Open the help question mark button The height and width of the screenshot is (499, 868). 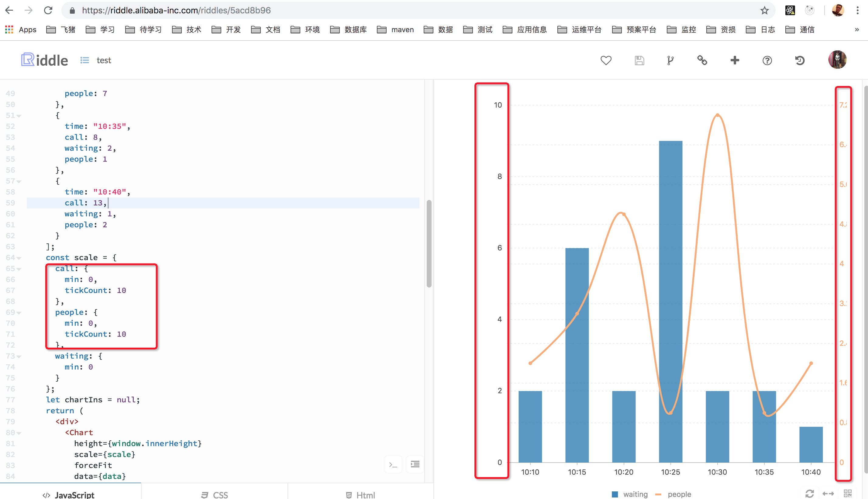(767, 60)
